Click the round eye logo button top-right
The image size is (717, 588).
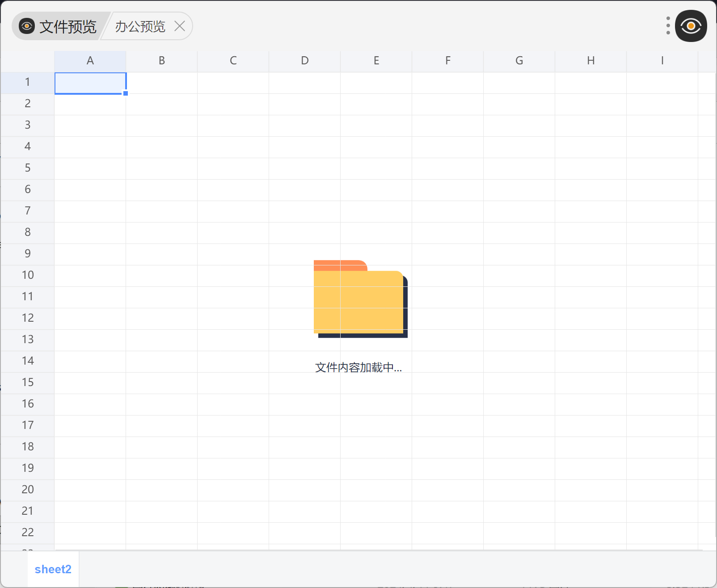(691, 26)
